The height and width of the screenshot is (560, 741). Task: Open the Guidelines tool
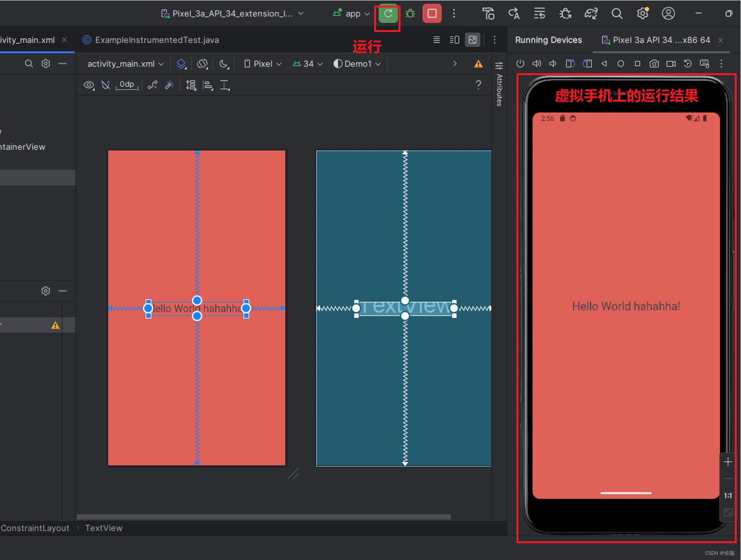pos(225,85)
